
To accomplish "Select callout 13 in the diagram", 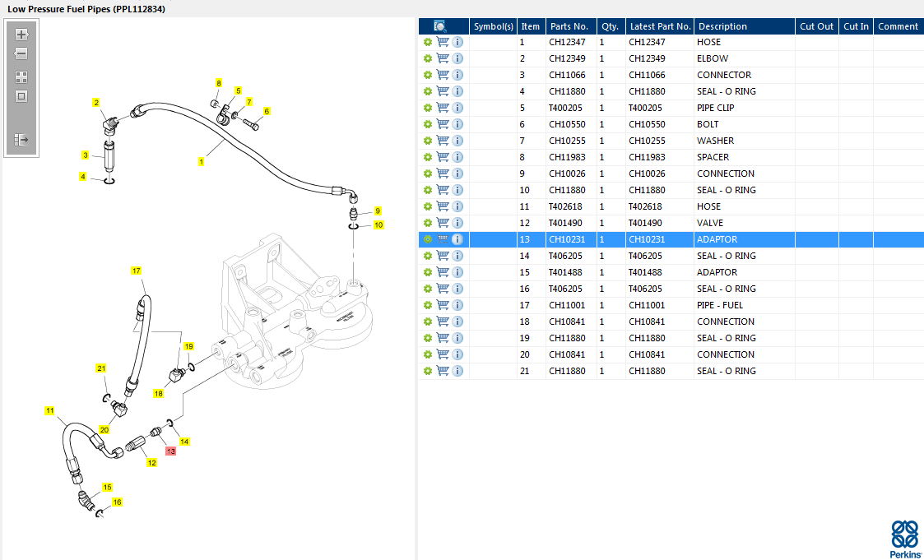I will 171,451.
